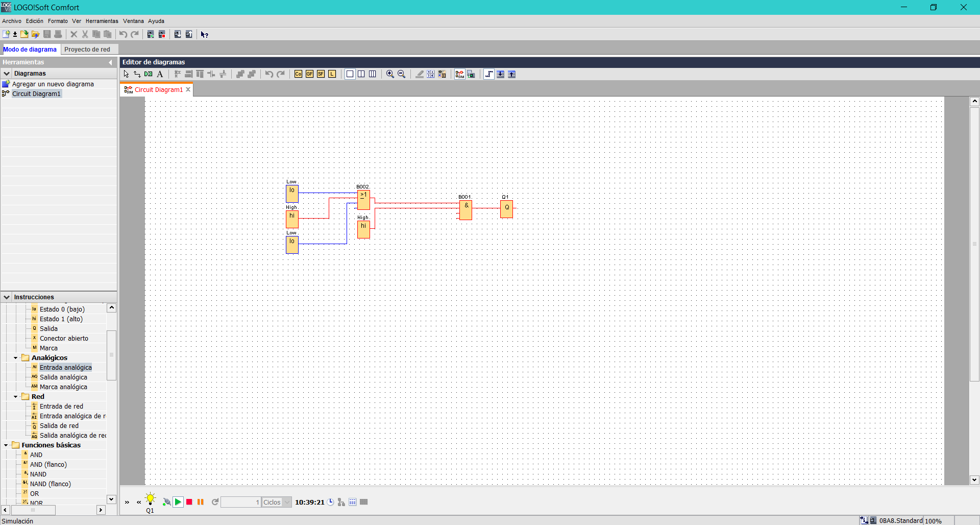This screenshot has width=980, height=525.
Task: Click the context-sensitive help pointer icon
Action: click(204, 34)
